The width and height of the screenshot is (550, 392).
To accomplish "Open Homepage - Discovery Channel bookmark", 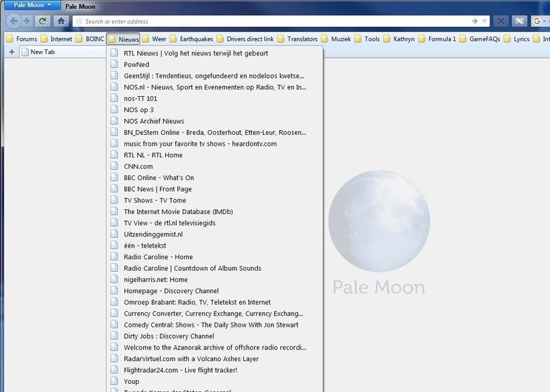I will coord(214,291).
